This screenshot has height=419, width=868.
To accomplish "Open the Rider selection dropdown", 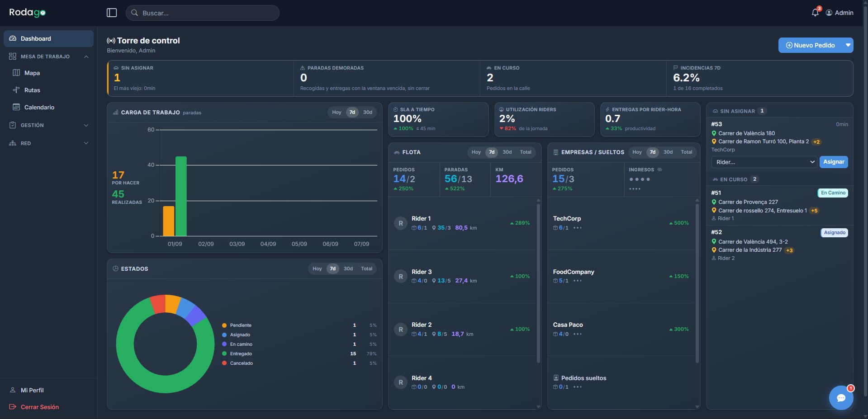I will pyautogui.click(x=764, y=162).
